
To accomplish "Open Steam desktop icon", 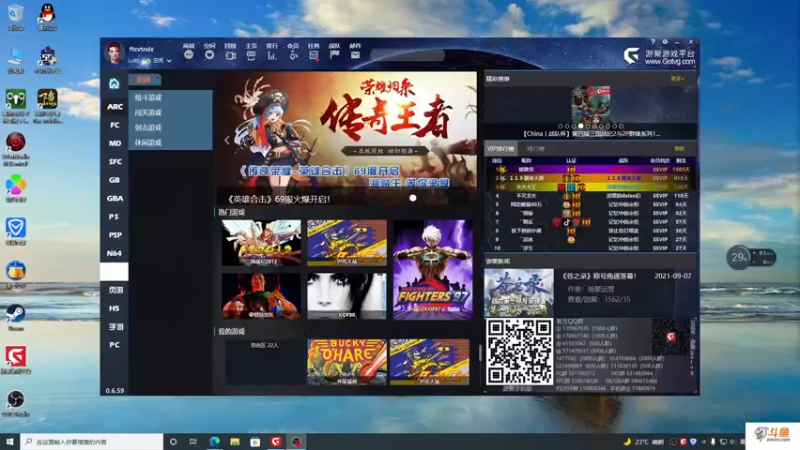I will pyautogui.click(x=16, y=317).
